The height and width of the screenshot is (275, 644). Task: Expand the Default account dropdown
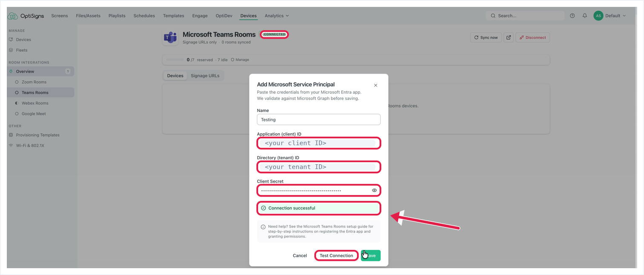coord(615,16)
